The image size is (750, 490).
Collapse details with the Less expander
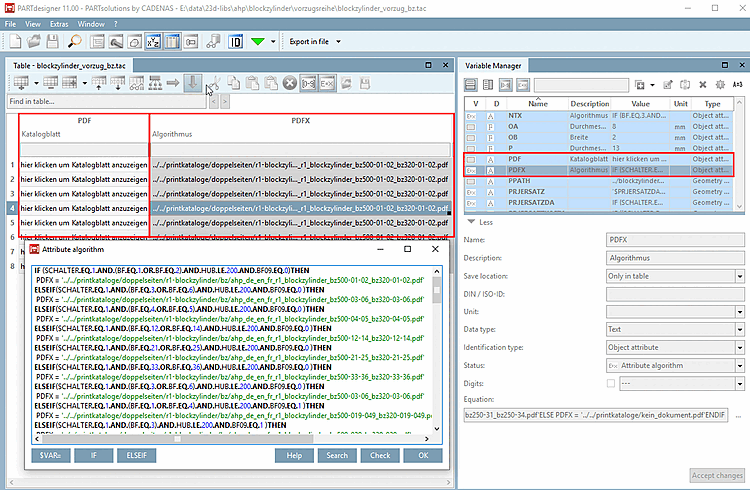point(480,222)
